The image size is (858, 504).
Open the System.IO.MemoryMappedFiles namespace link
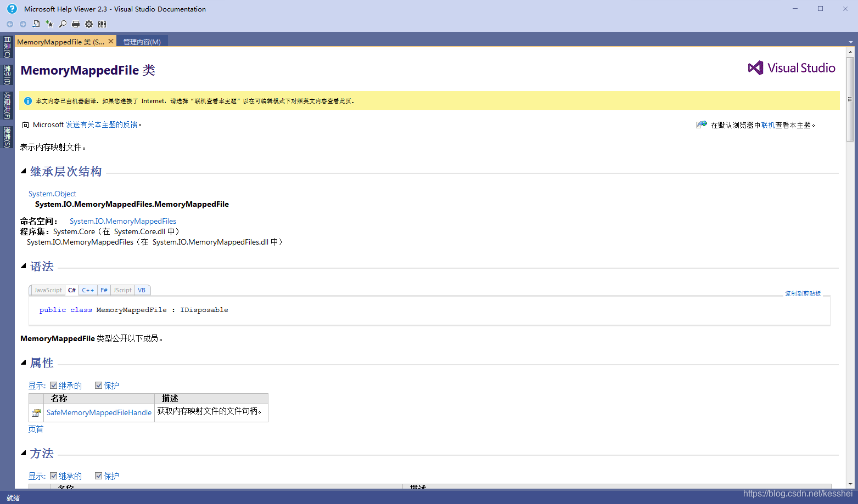[x=123, y=221]
